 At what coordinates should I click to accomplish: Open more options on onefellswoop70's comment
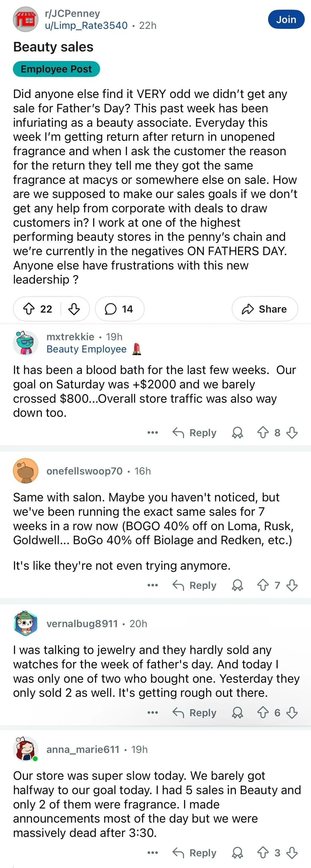153,585
